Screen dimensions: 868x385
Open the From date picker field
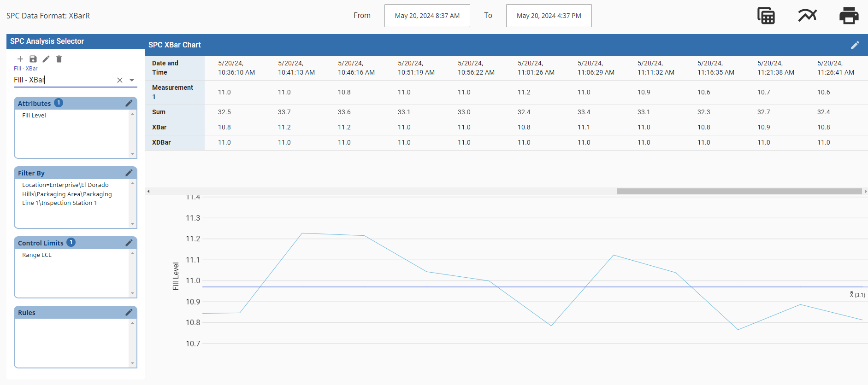tap(427, 16)
